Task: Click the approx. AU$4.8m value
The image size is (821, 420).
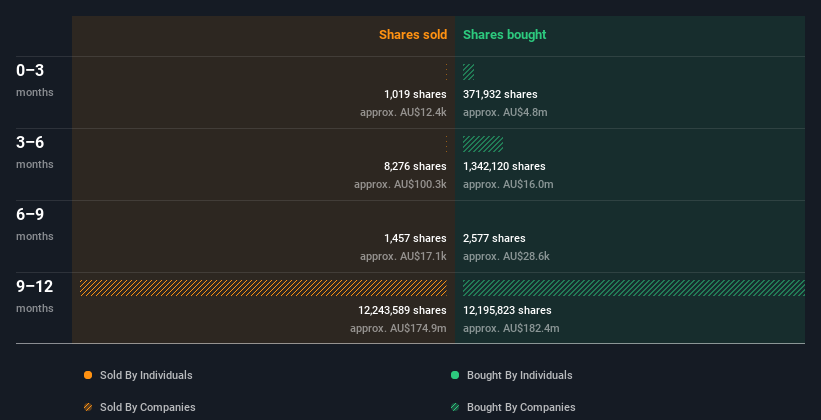Action: click(505, 112)
